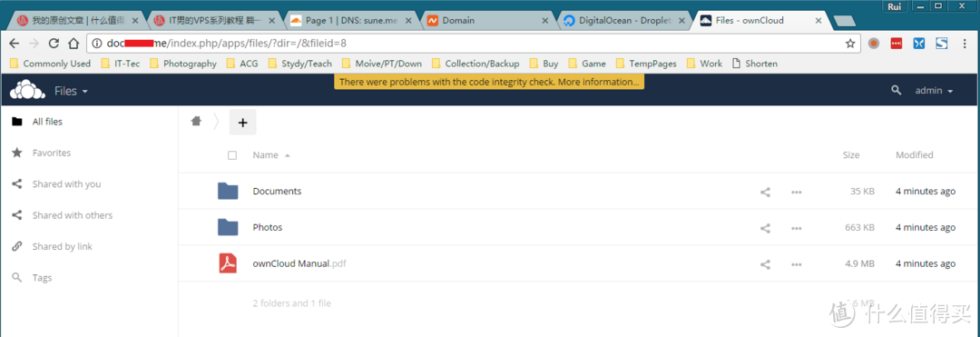Screen dimensions: 980x337
Task: Open more actions for Documents folder
Action: point(797,192)
